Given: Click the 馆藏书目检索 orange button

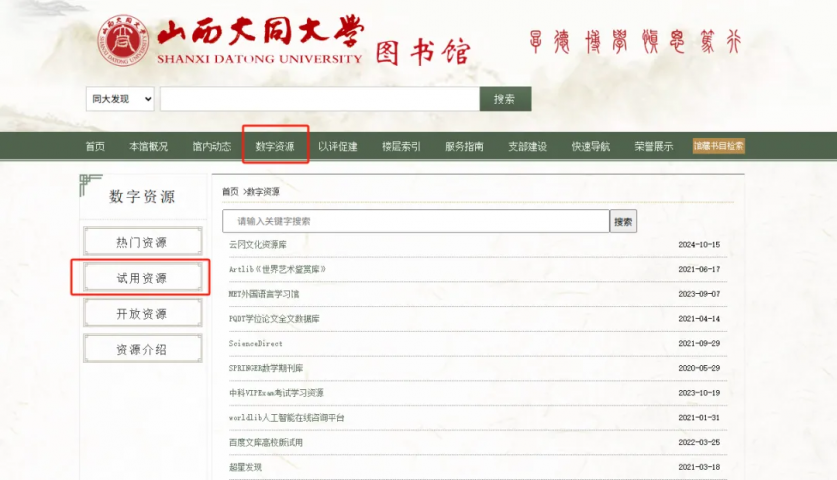Looking at the screenshot, I should [718, 146].
